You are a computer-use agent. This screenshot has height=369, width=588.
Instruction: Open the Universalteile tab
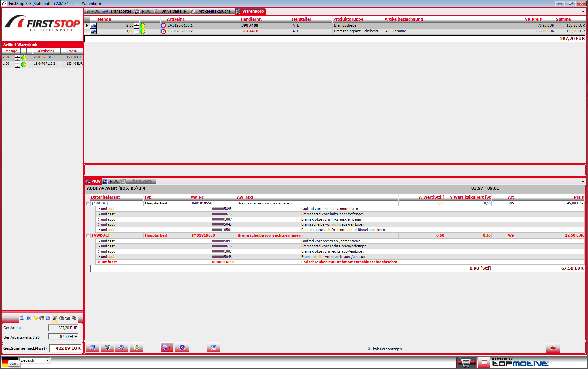[x=170, y=11]
